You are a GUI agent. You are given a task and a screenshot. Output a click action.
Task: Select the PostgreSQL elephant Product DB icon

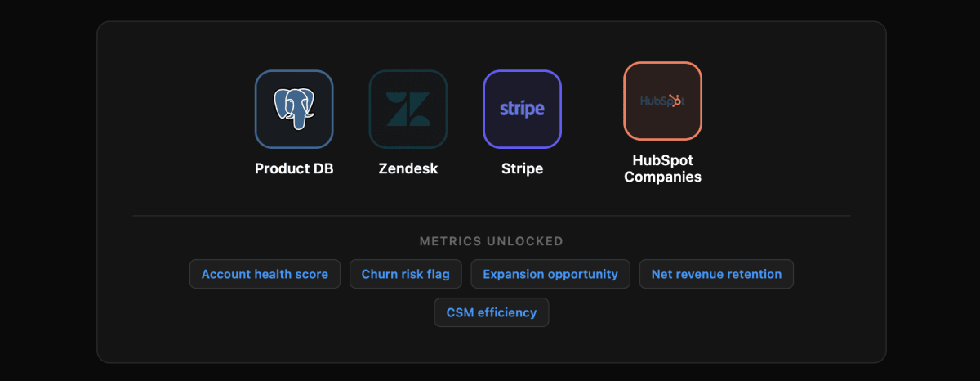[x=294, y=109]
